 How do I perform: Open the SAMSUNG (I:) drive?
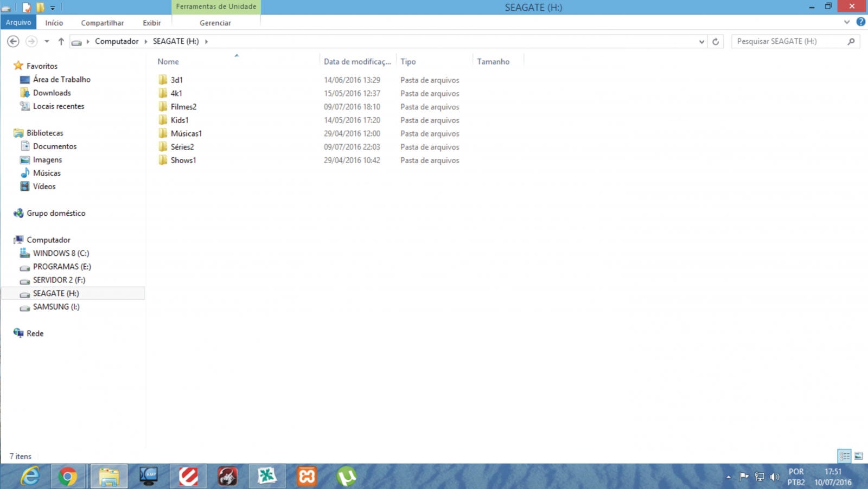[x=56, y=307]
